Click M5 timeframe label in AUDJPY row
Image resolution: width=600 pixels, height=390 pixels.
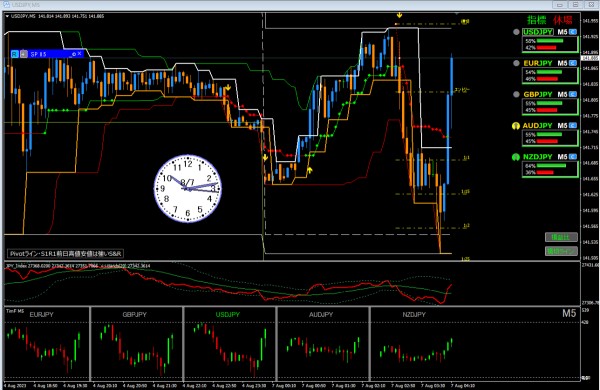tap(562, 126)
